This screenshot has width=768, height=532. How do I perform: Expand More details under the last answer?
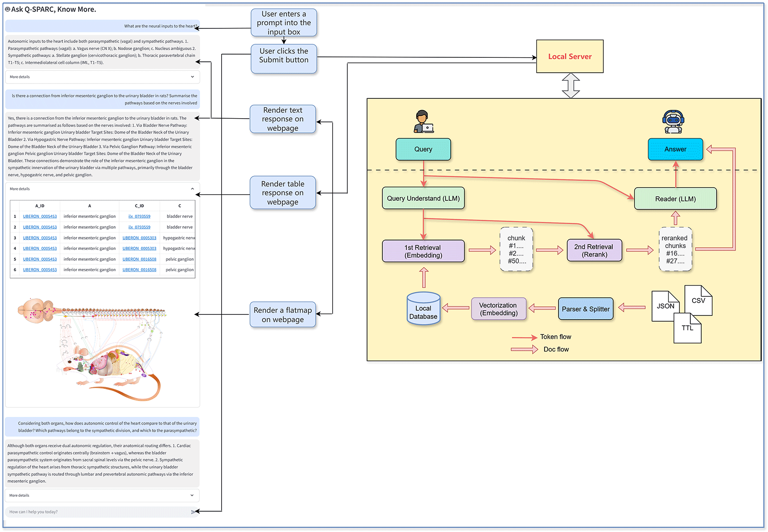point(102,495)
